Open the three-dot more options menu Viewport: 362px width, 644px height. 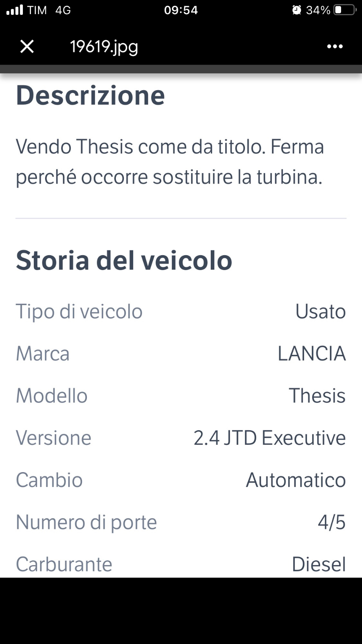[335, 46]
